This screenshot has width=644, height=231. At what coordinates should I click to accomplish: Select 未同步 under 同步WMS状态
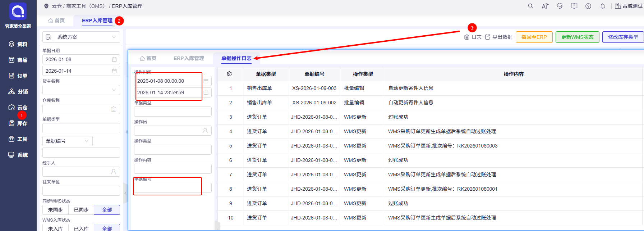[55, 210]
